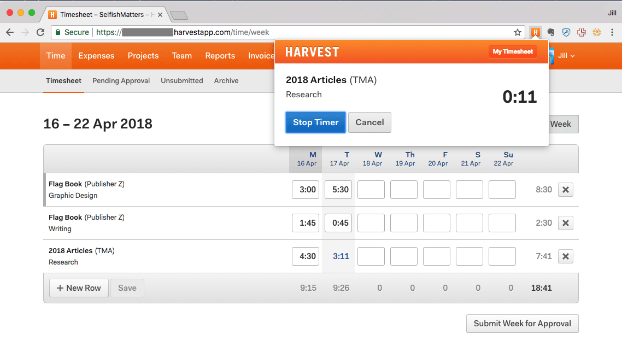Click the Research row total 7:41
Screen dimensions: 622x364
click(543, 256)
